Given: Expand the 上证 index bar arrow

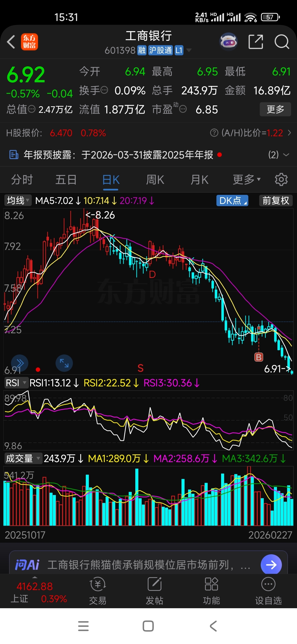Looking at the screenshot, I should coord(35,577).
